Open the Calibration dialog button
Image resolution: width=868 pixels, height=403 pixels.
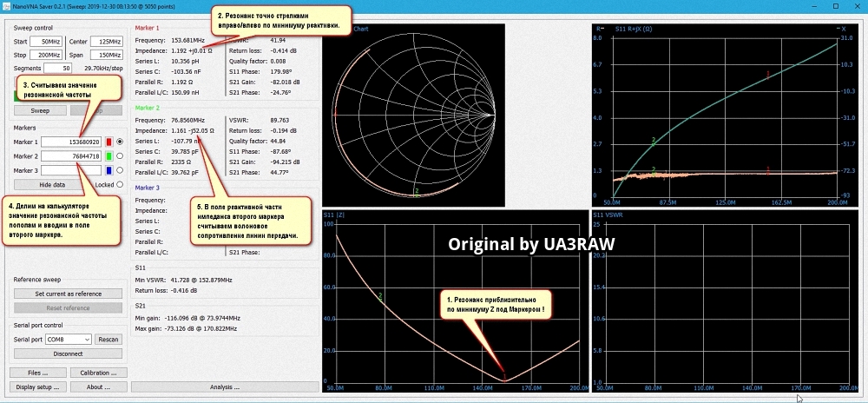click(99, 373)
